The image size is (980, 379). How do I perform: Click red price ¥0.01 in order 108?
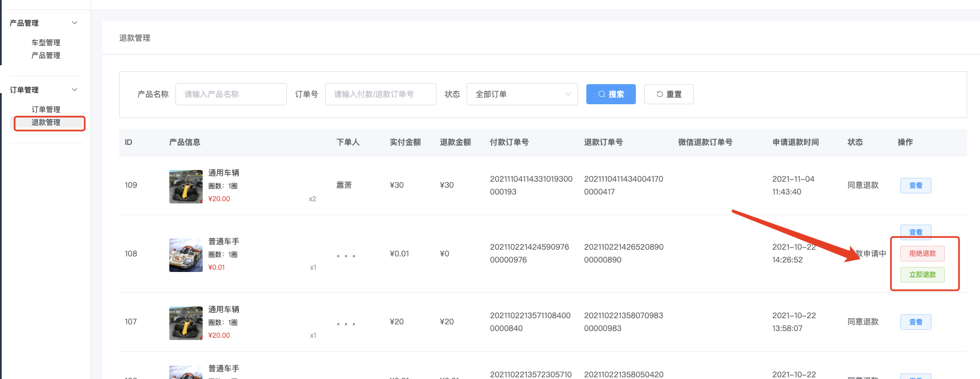coord(217,268)
